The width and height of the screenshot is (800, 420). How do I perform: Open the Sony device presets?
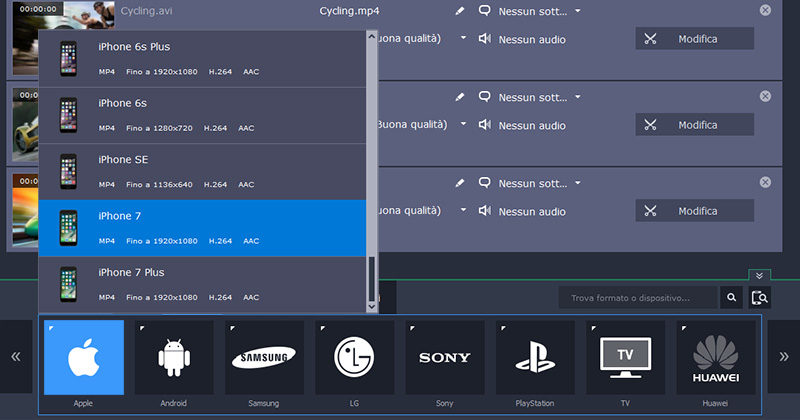445,357
